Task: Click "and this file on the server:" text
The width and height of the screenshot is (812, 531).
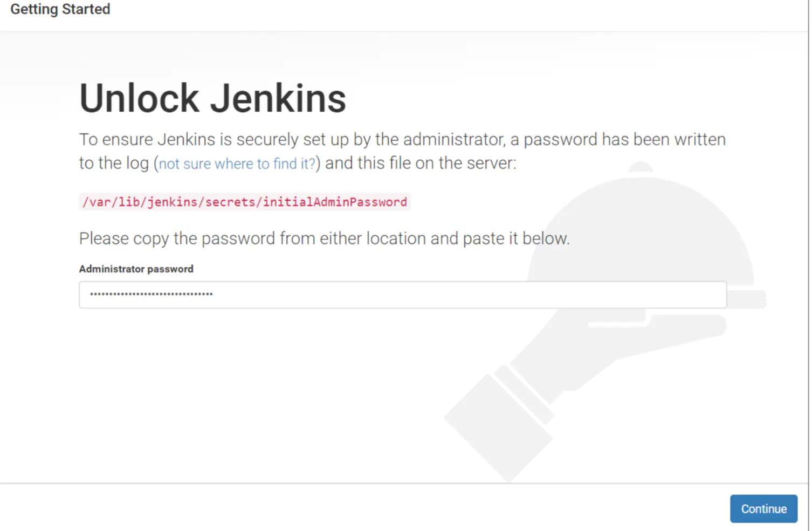Action: (421, 163)
